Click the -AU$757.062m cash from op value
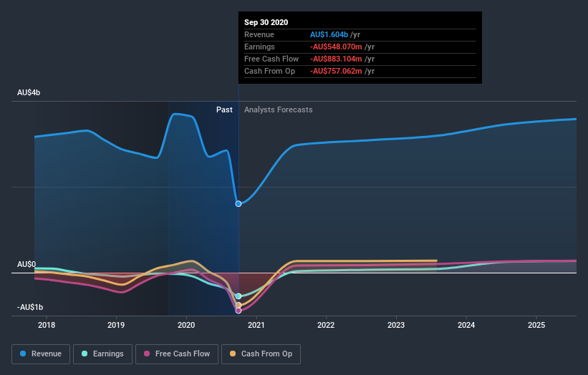The height and width of the screenshot is (375, 588). (x=336, y=71)
